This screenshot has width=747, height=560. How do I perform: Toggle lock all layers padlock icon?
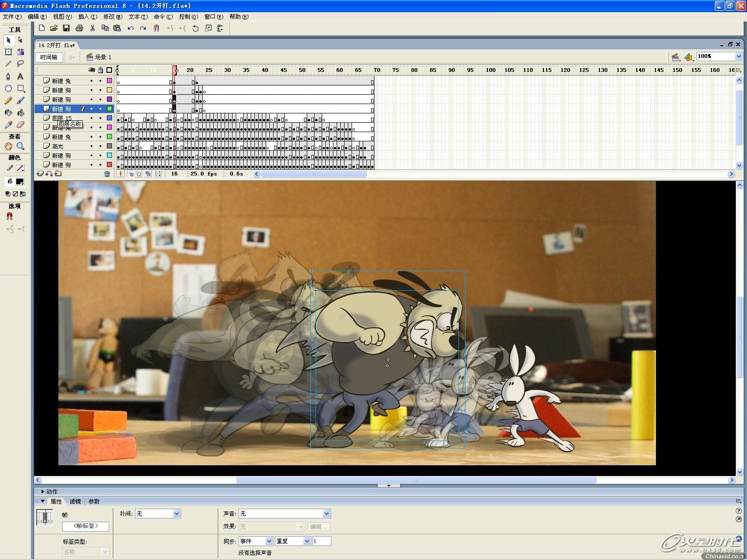100,70
